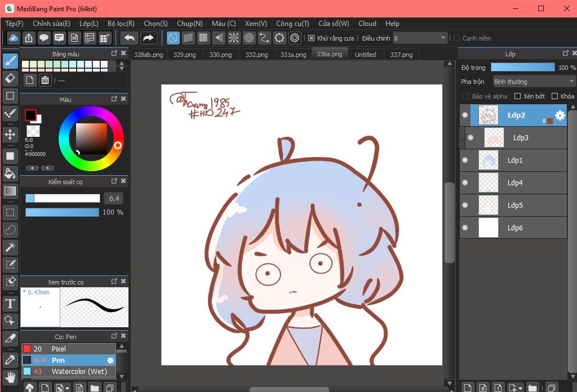This screenshot has height=392, width=577.
Task: Click the Redo arrow in toolbar
Action: (x=148, y=38)
